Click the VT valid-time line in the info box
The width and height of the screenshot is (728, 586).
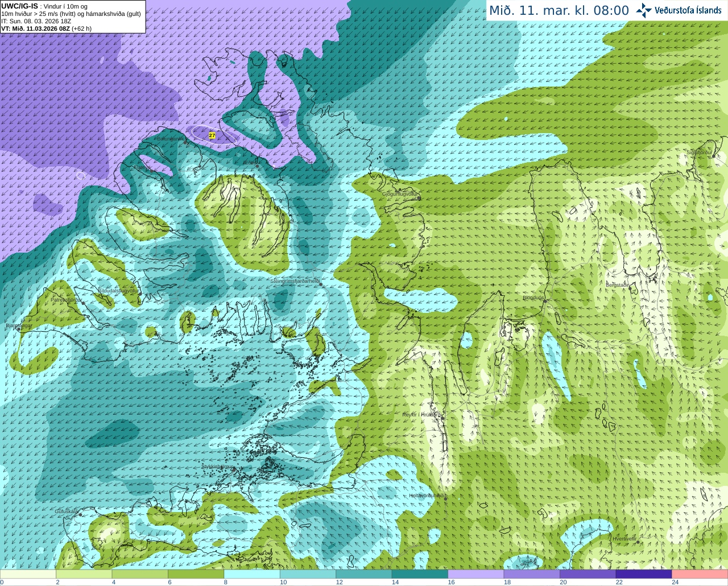(x=46, y=28)
